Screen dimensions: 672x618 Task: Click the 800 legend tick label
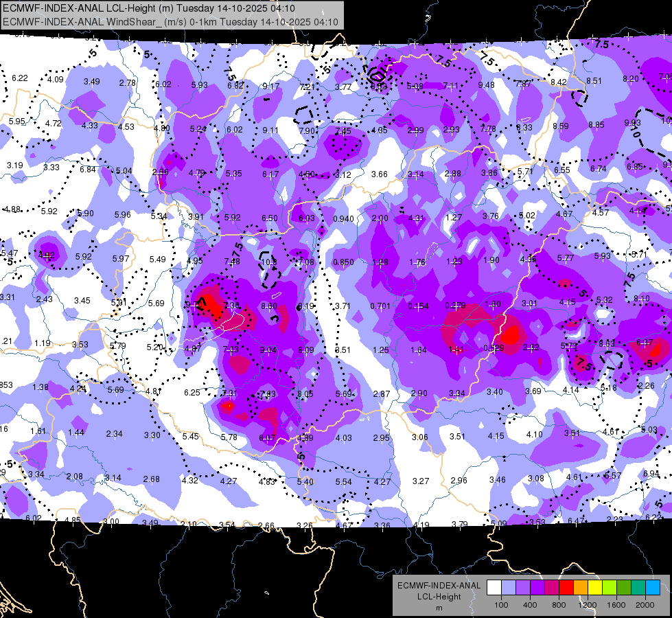[x=559, y=605]
